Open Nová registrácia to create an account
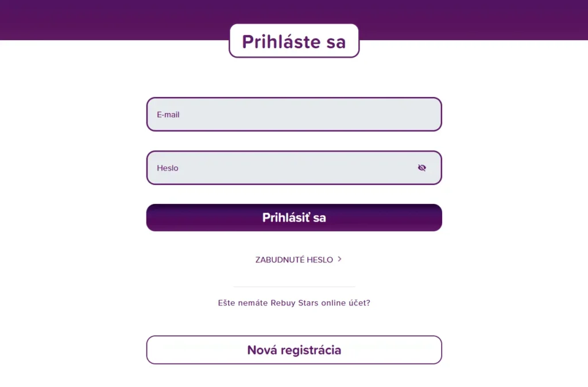This screenshot has width=588, height=387. (294, 350)
